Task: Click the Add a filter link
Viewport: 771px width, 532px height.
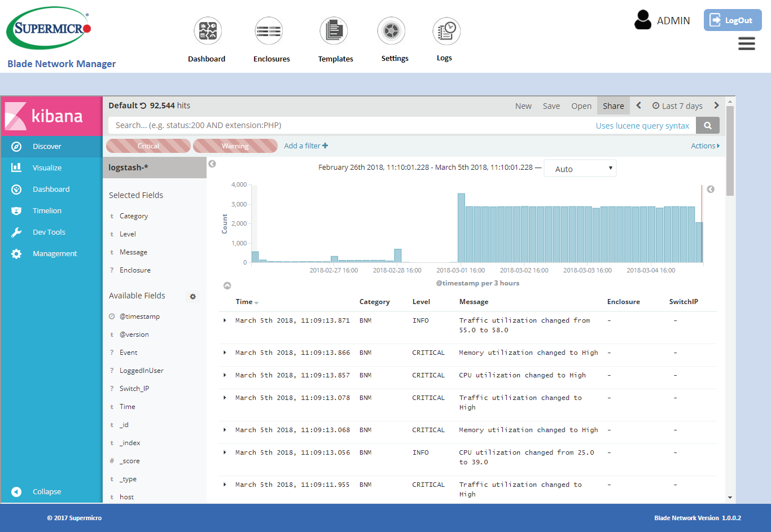Action: coord(305,146)
